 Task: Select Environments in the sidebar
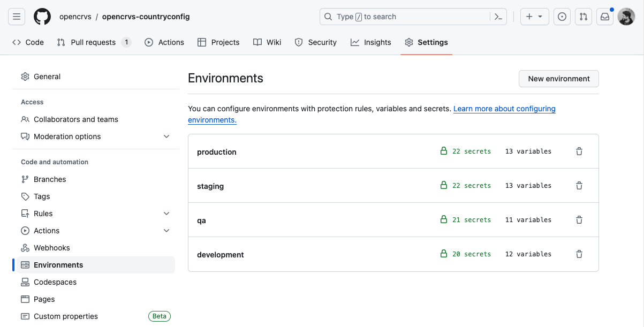pos(96,265)
